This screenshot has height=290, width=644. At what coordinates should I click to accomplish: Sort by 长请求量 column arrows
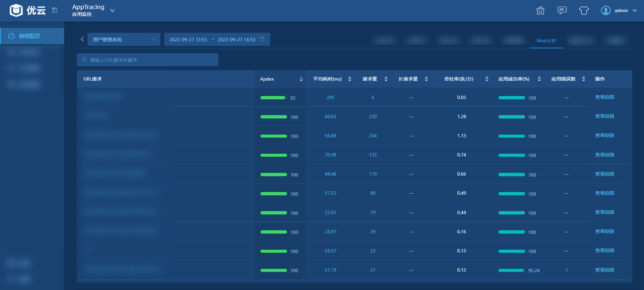coord(426,79)
